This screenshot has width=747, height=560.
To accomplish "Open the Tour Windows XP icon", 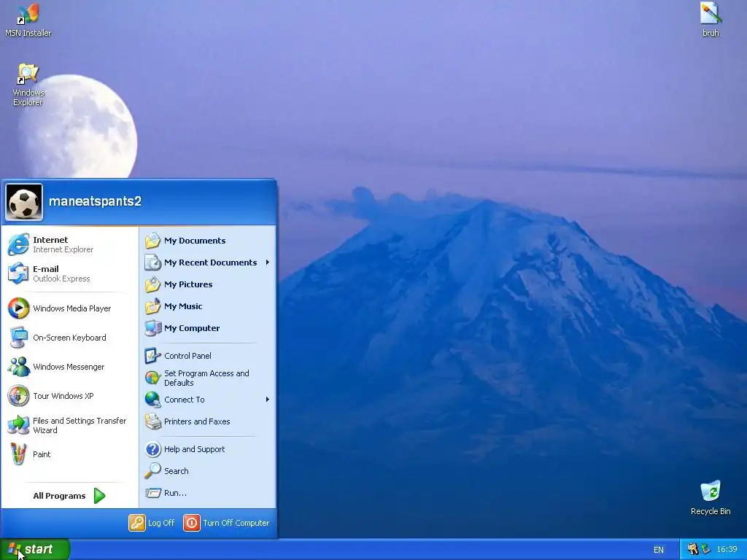I will (18, 396).
